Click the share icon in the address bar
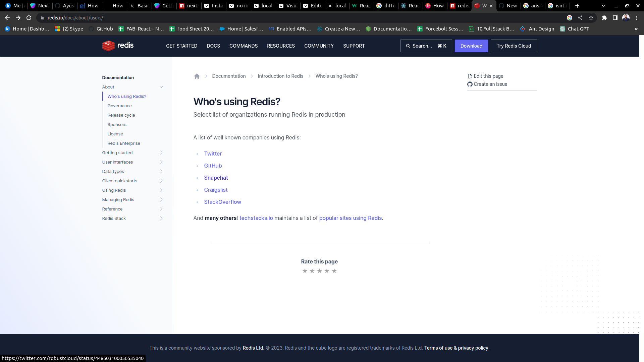 (x=580, y=18)
